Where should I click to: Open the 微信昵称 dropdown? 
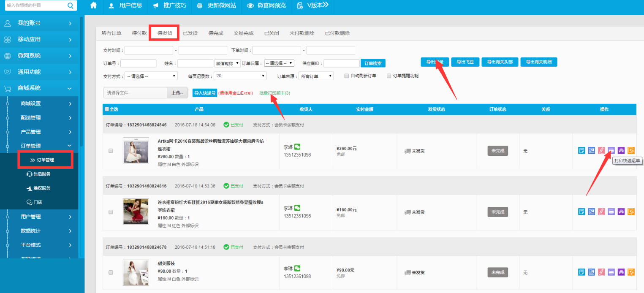227,63
